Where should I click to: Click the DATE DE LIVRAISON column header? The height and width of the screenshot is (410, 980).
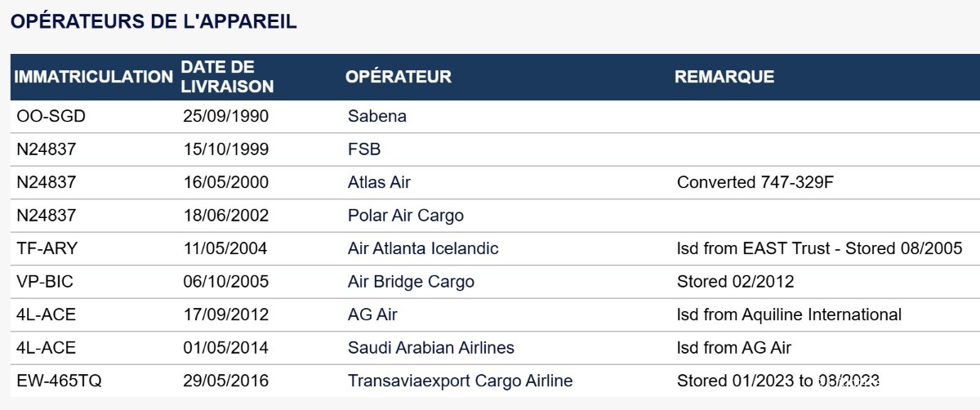(x=227, y=77)
